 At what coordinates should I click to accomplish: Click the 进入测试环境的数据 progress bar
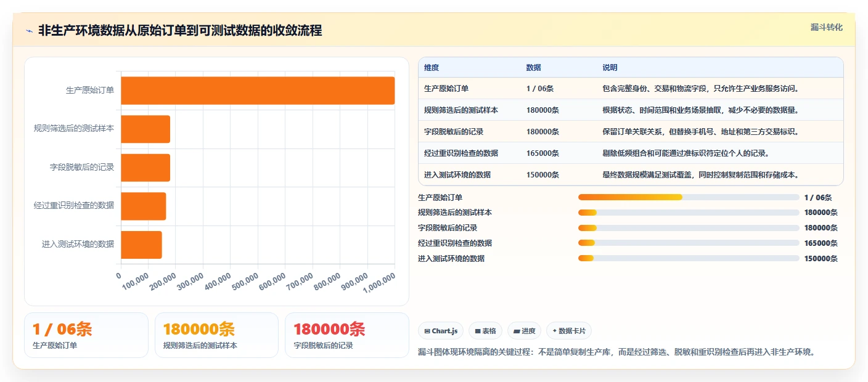point(689,259)
